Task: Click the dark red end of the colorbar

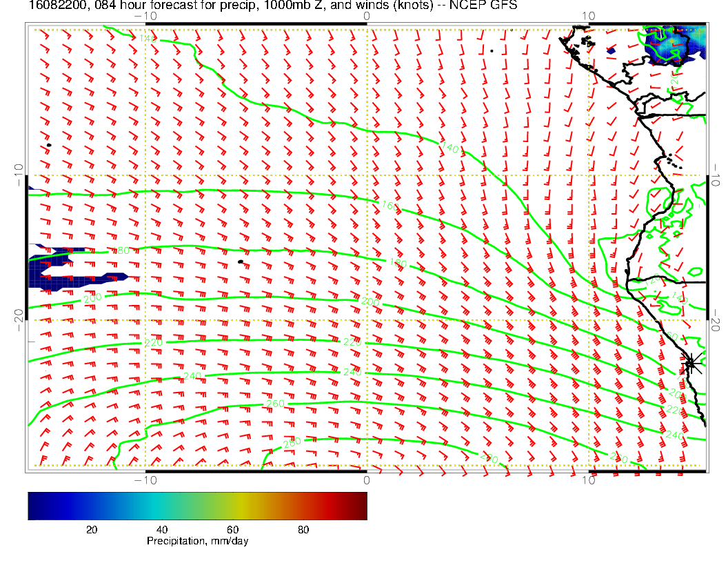Action: click(x=358, y=505)
